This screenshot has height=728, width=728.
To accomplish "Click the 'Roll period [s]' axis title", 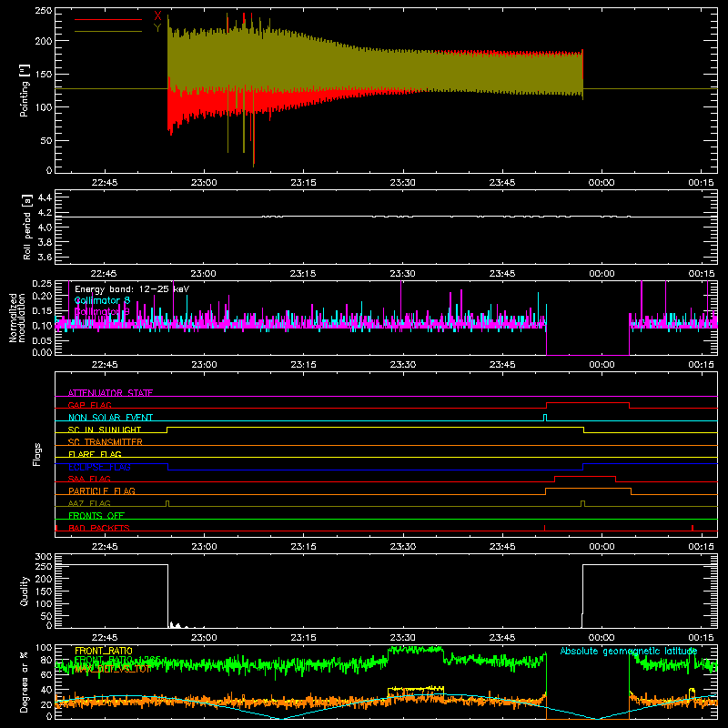I will coord(27,227).
